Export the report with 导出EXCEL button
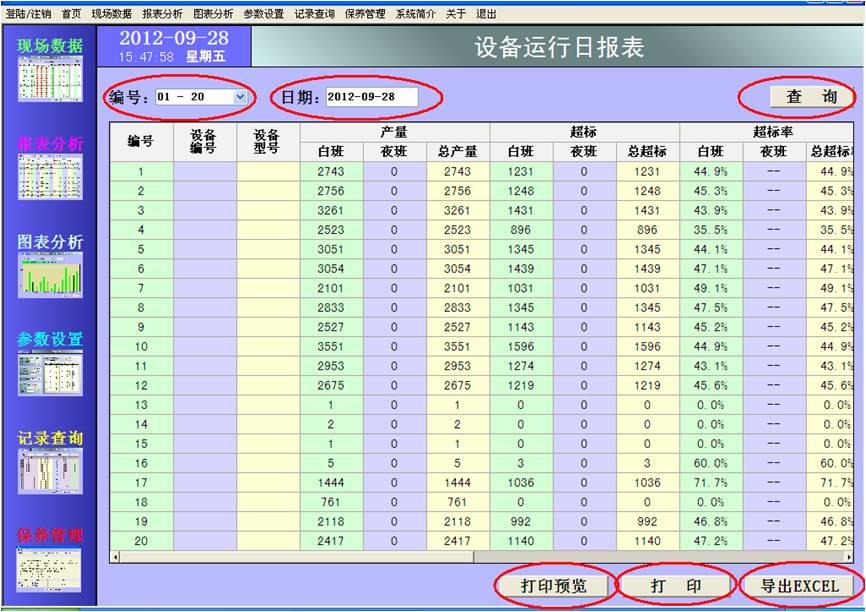The height and width of the screenshot is (612, 866). pyautogui.click(x=799, y=586)
